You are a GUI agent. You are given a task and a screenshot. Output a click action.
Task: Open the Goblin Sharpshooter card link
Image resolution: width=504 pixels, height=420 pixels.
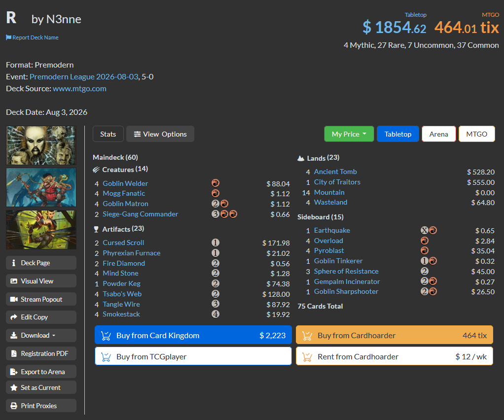pyautogui.click(x=346, y=291)
